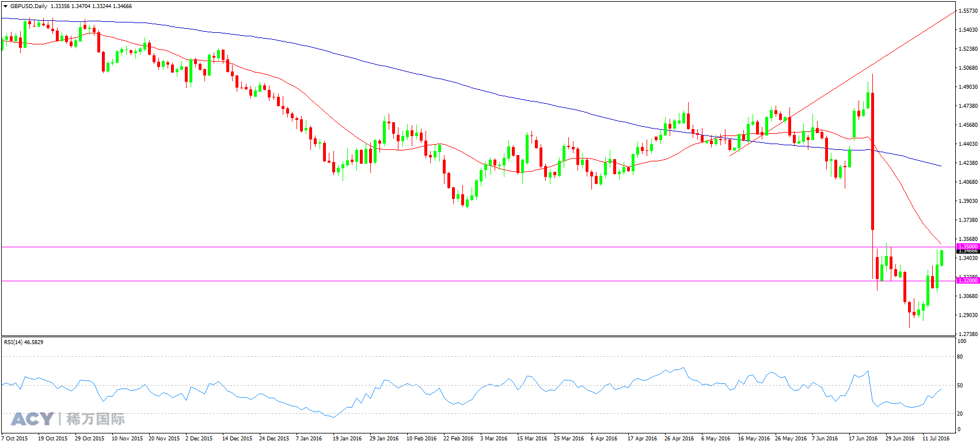Click the 3 Mar 2016 date label
The width and height of the screenshot is (980, 445).
[x=494, y=439]
